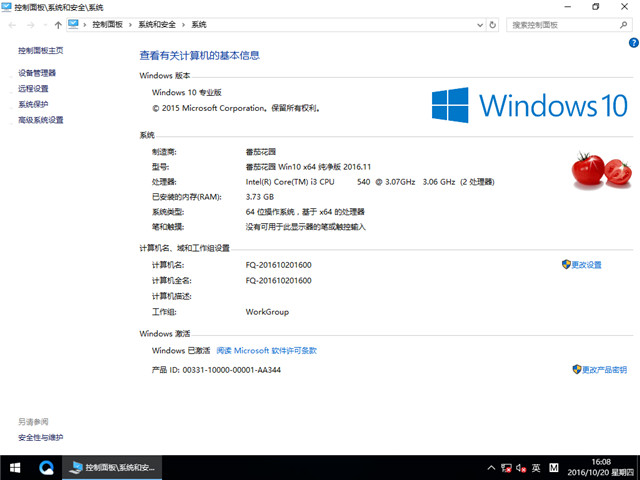The width and height of the screenshot is (640, 480).
Task: Click 更改产品密钥 shield link
Action: (x=600, y=370)
